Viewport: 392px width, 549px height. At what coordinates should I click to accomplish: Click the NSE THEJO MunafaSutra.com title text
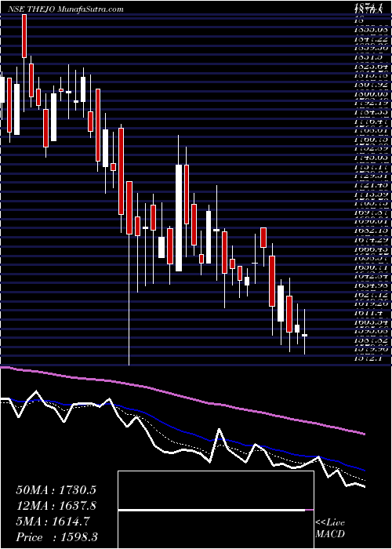pos(66,9)
